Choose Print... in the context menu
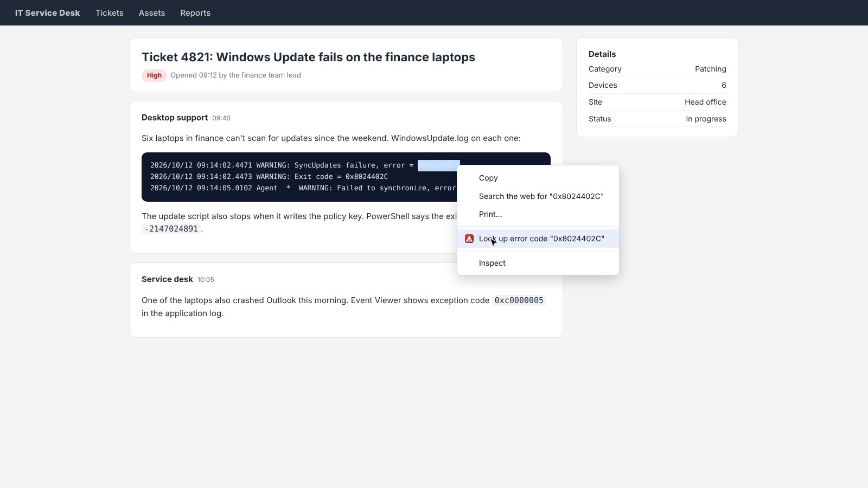Screen dimensions: 868x488 click(x=538, y=214)
